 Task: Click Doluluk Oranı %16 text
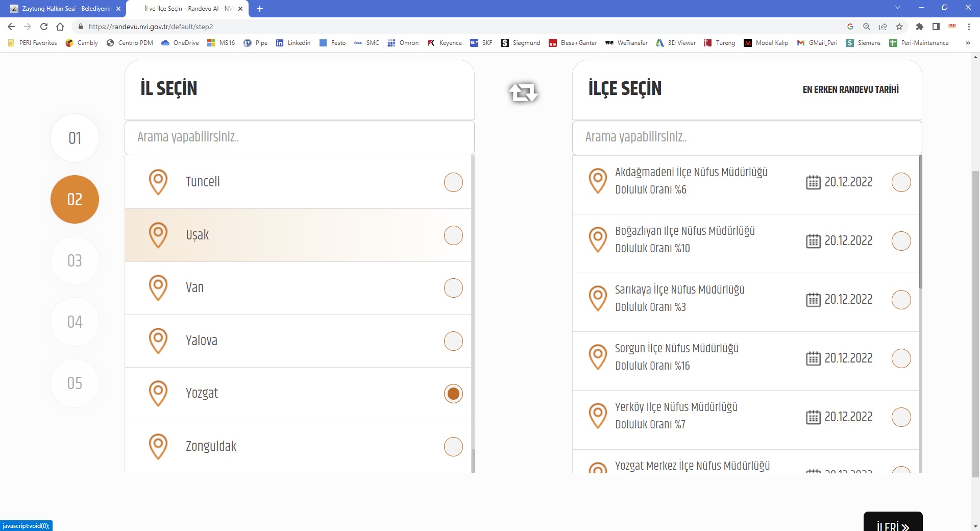[652, 366]
